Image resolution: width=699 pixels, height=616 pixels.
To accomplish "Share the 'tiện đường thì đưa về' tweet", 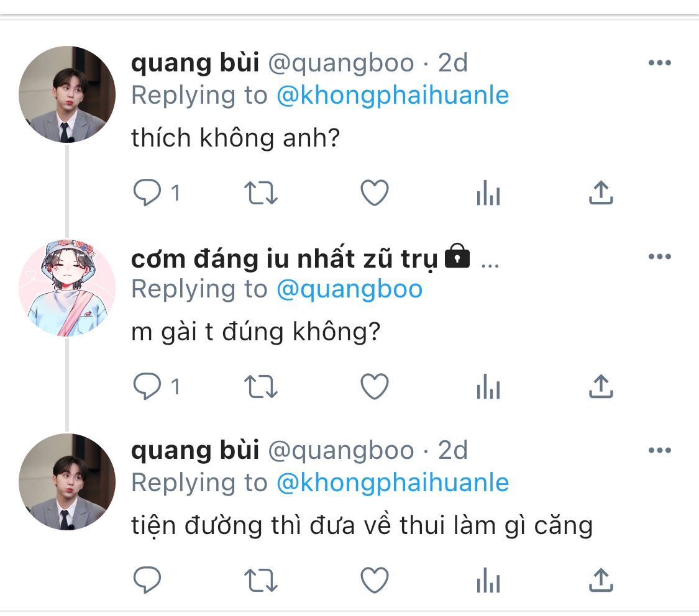I will coord(601,580).
